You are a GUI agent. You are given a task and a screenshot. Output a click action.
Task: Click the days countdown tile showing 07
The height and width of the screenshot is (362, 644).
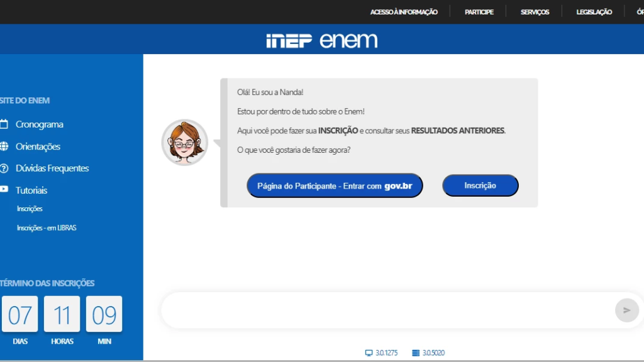(19, 314)
